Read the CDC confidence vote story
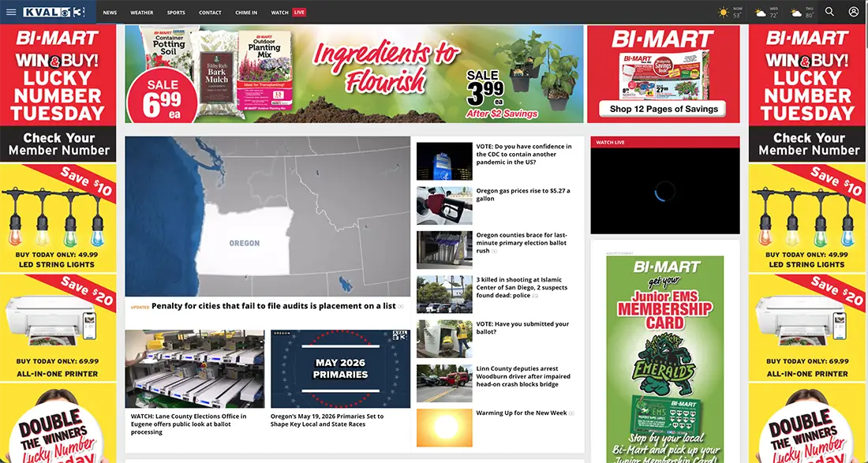 click(524, 155)
